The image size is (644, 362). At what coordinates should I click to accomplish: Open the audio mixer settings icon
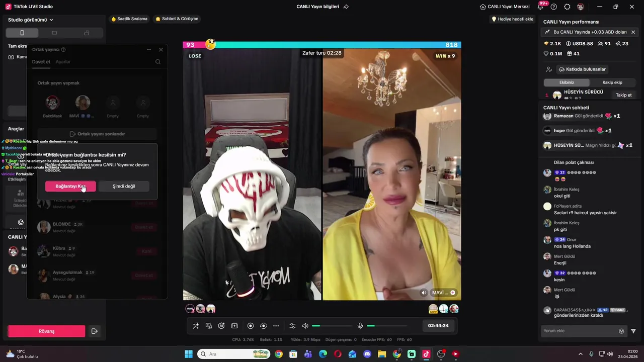tap(292, 326)
